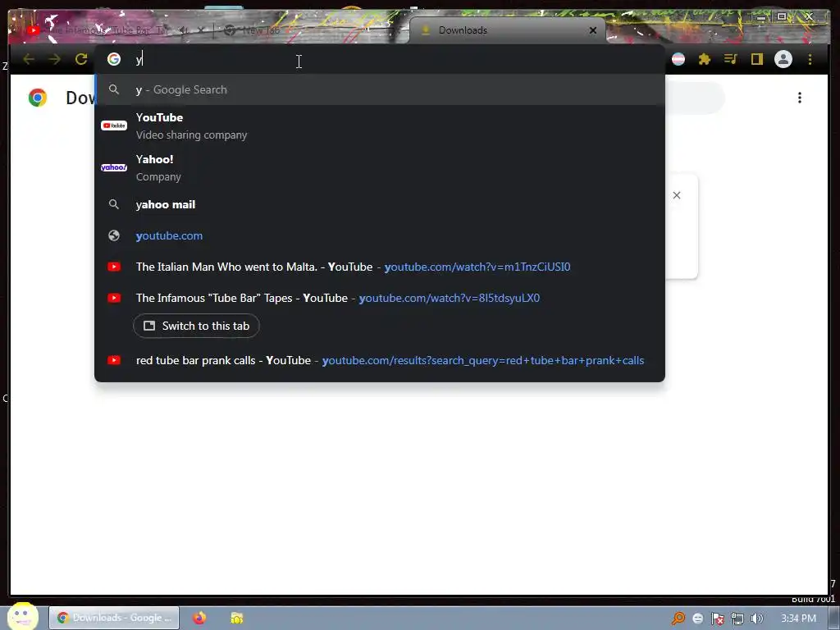Viewport: 840px width, 630px height.
Task: Dismiss the download card with its X
Action: pyautogui.click(x=677, y=195)
